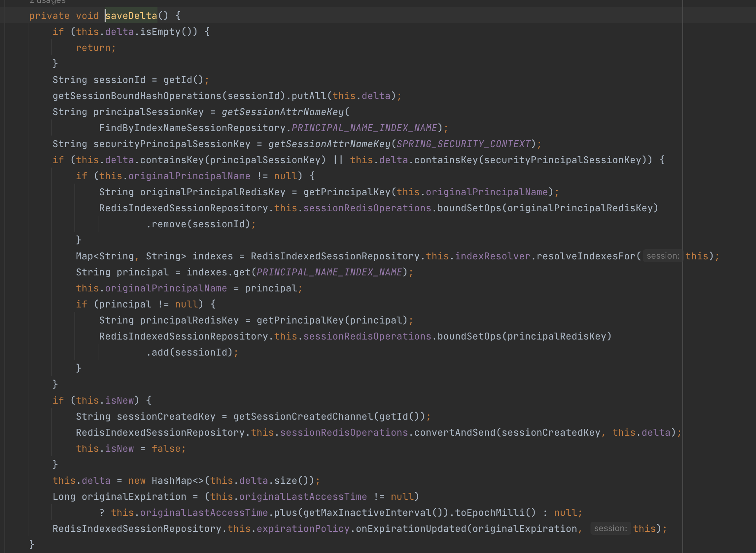Click the indexResolver field reference

click(492, 256)
